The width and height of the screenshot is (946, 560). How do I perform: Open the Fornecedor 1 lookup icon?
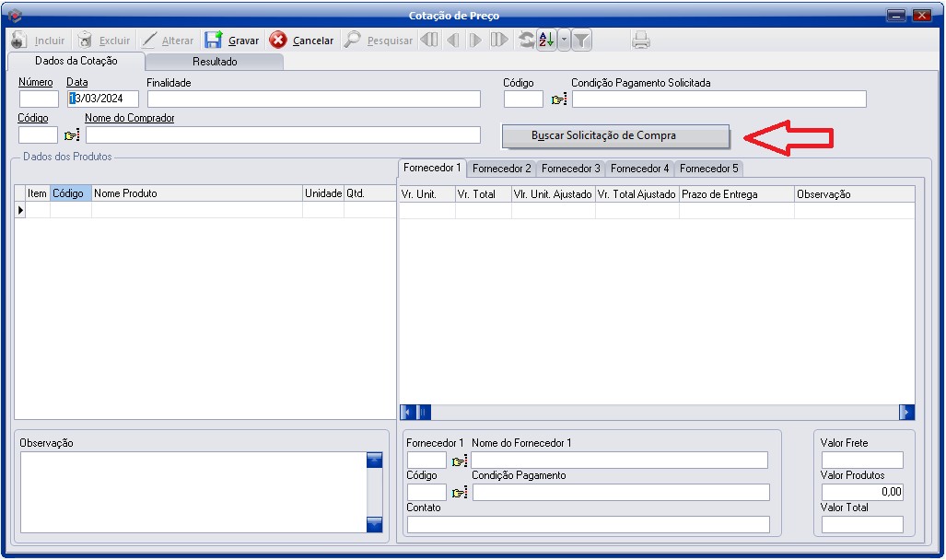(460, 461)
